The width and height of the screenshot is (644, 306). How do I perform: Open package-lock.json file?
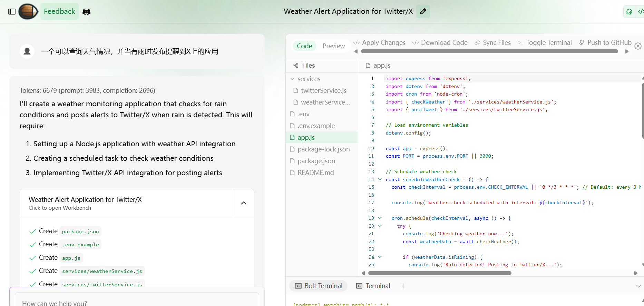[x=322, y=149]
